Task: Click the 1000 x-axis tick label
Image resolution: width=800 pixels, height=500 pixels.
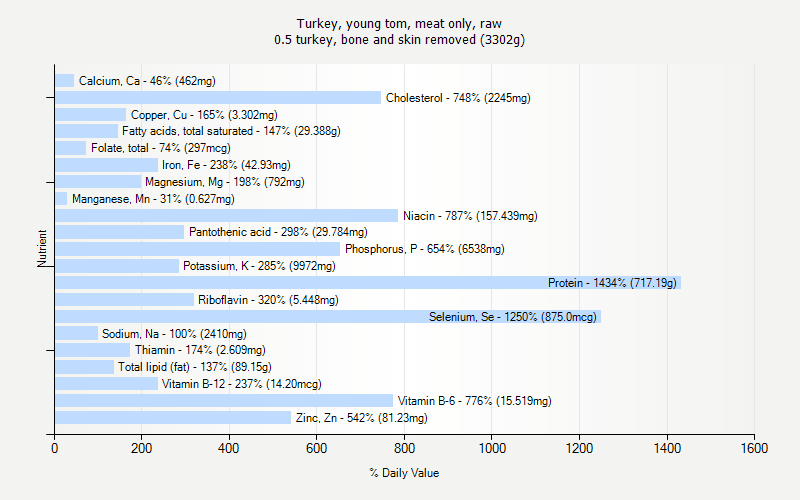Action: click(x=492, y=450)
